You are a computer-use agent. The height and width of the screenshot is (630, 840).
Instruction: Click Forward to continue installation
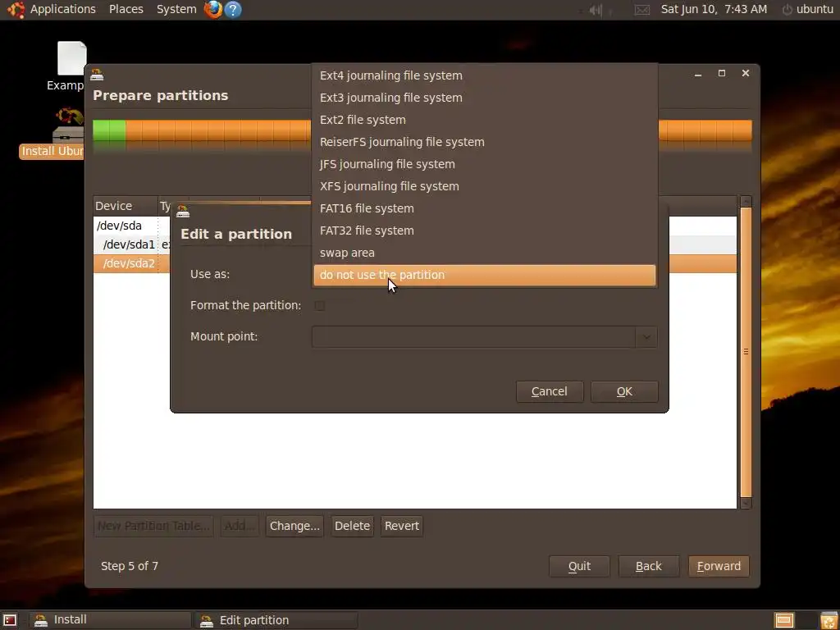[x=719, y=566]
